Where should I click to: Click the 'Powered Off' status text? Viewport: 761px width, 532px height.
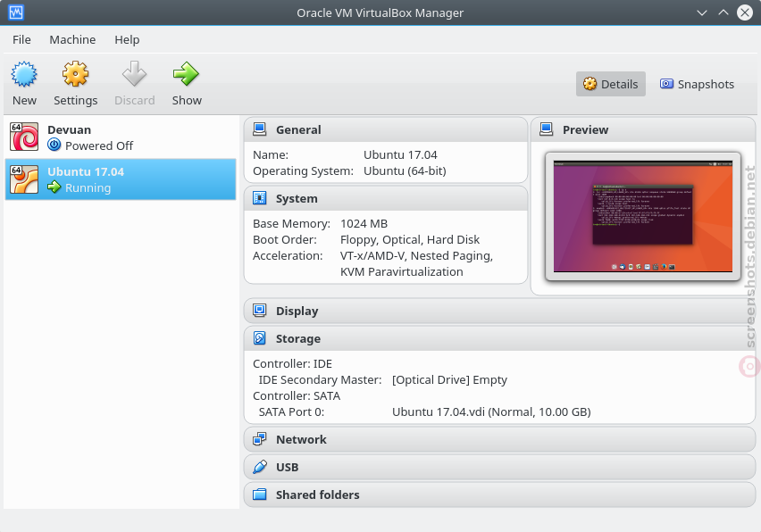click(99, 145)
